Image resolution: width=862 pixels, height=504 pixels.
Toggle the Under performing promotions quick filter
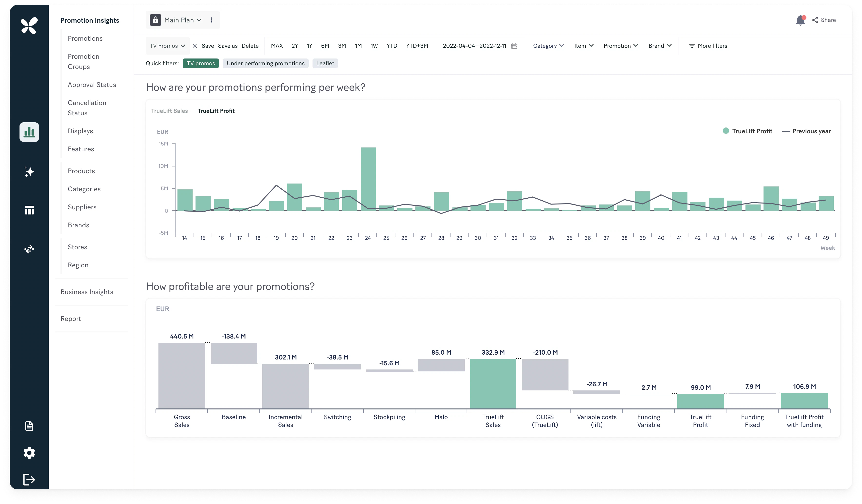point(265,63)
